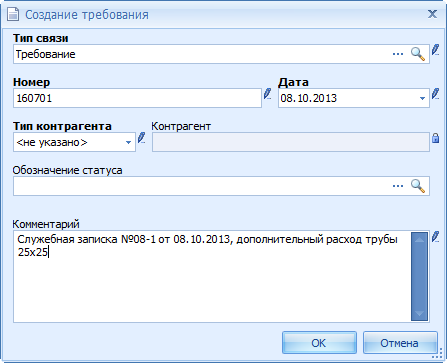Cancel with the Отмена button
Viewport: 447px width, 363px height.
400,343
